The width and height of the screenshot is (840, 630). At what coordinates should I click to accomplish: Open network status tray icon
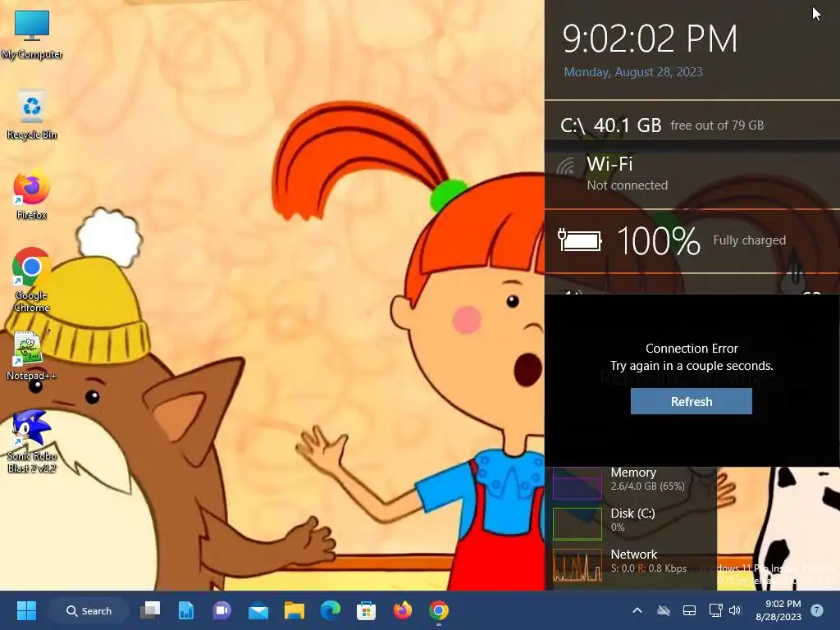[715, 610]
